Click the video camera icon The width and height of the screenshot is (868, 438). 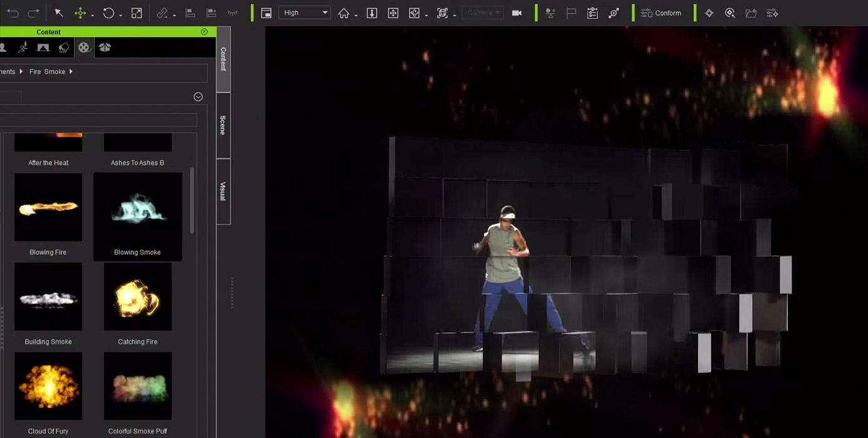coord(517,13)
